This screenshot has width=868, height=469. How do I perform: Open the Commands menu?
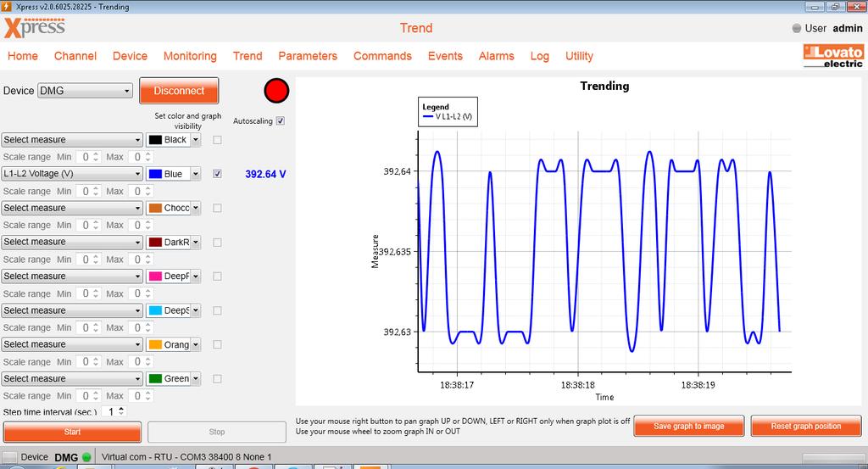point(382,56)
